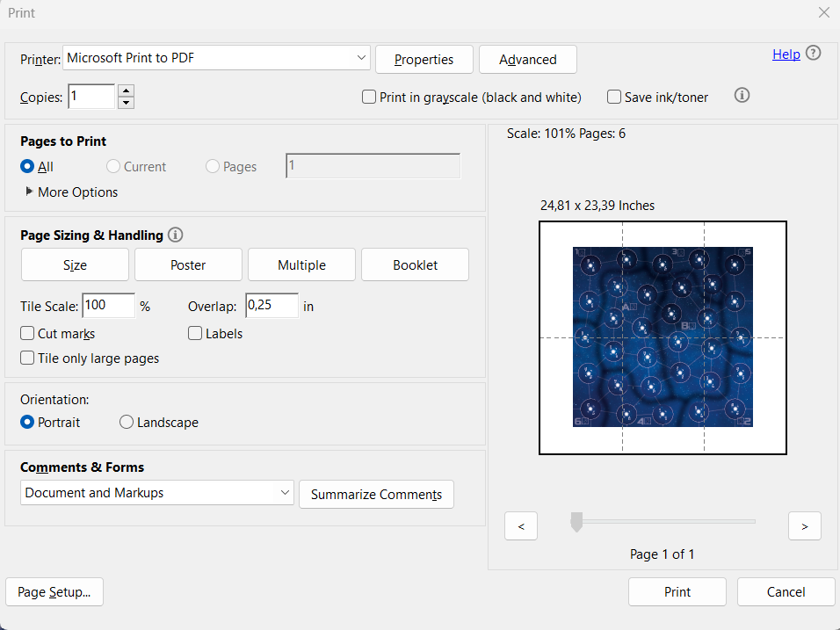Open Advanced print settings
840x630 pixels.
(x=528, y=60)
